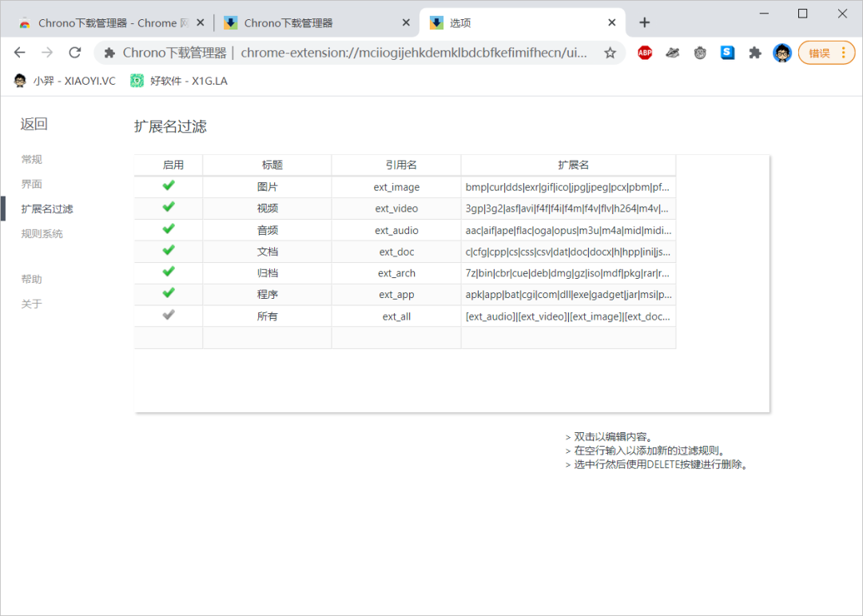Screen dimensions: 863x616
Task: Enable the grey checkmark for 所有
Action: coord(169,314)
